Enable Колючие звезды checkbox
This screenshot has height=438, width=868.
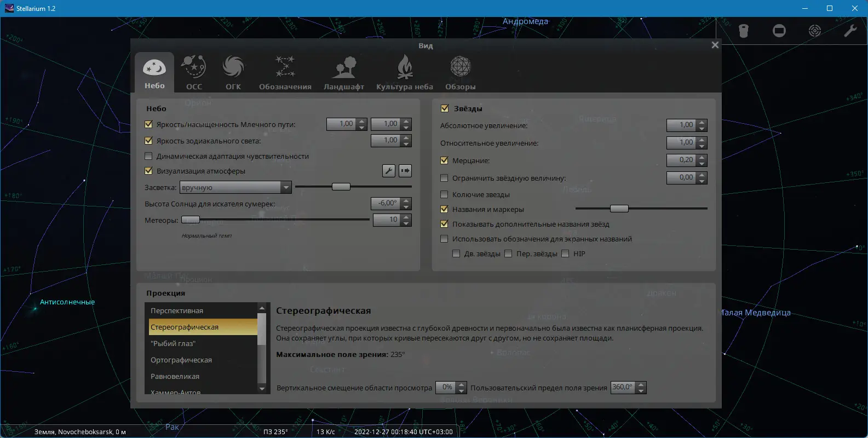[x=444, y=194]
